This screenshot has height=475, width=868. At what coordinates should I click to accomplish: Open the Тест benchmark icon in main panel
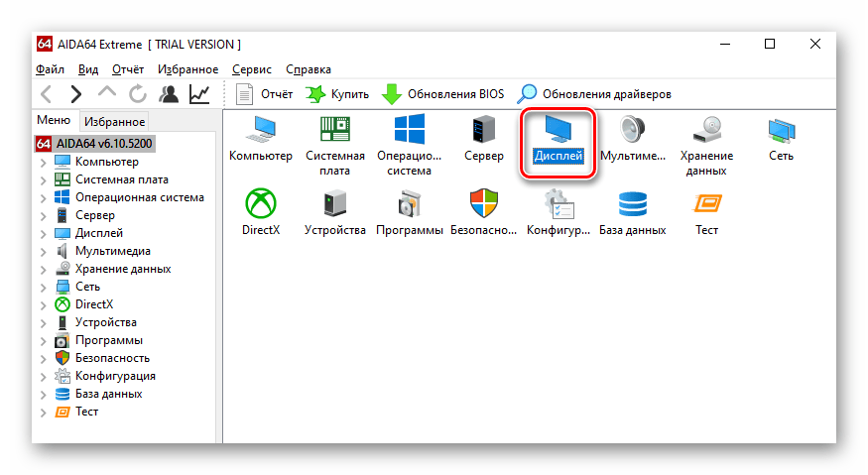pyautogui.click(x=706, y=205)
